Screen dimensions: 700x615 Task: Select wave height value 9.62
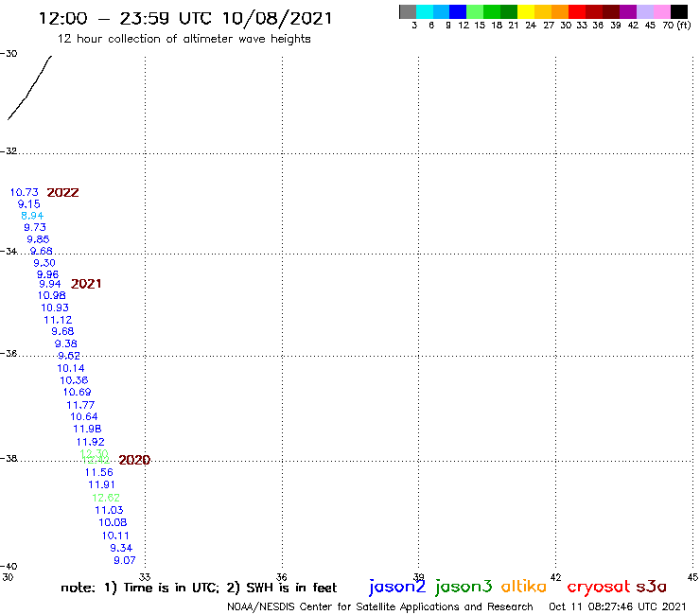coord(69,356)
